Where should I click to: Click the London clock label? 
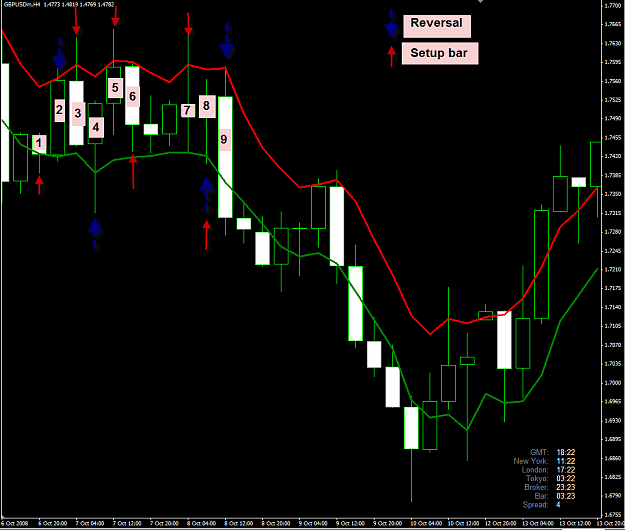535,470
